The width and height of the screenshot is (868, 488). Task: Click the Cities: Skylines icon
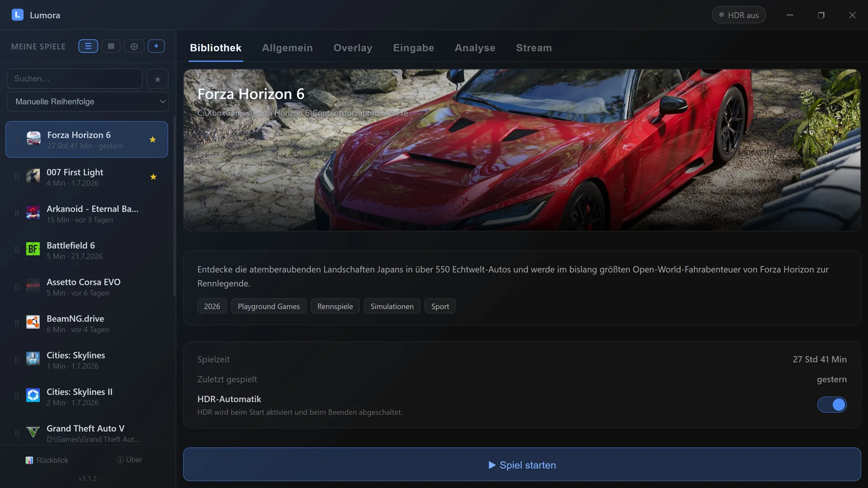coord(33,358)
